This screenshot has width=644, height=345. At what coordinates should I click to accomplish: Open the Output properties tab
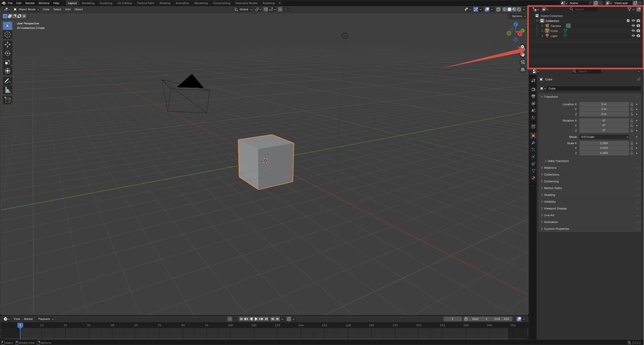click(533, 96)
